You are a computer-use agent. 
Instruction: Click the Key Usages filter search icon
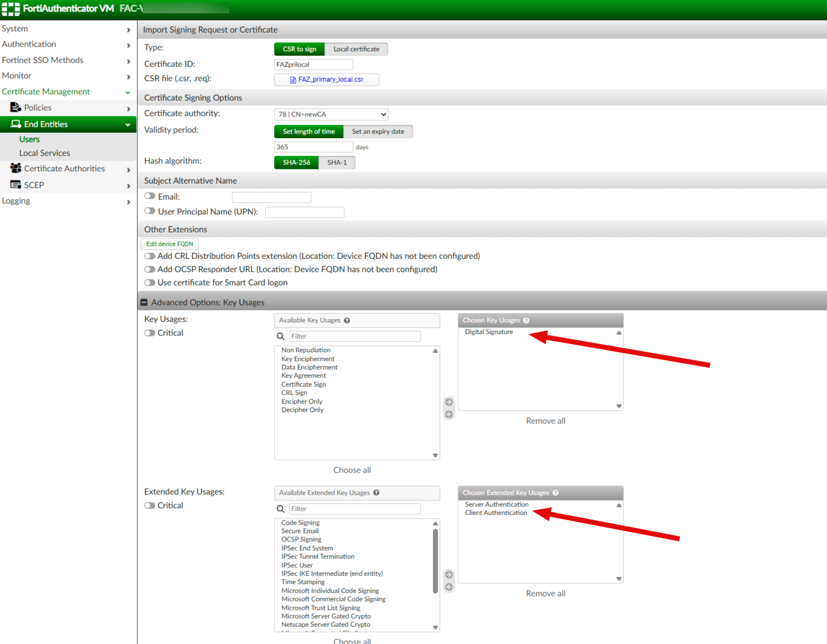280,336
